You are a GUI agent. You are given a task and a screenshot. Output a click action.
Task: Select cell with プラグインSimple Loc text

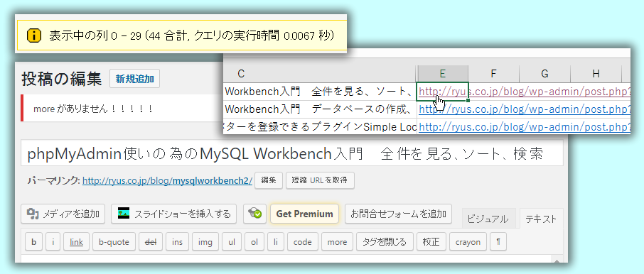point(321,127)
